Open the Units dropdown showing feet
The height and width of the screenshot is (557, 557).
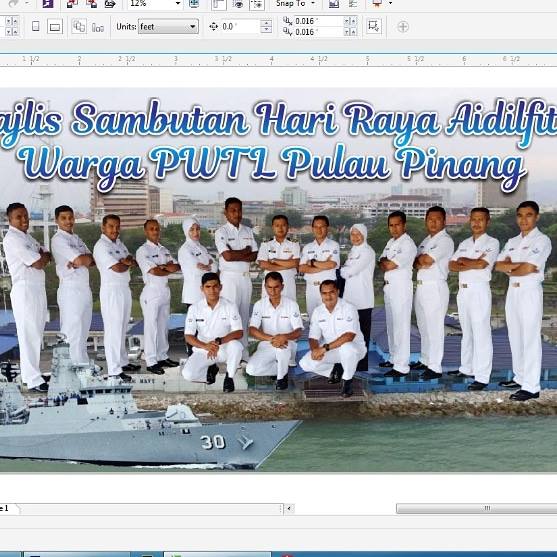coord(168,27)
